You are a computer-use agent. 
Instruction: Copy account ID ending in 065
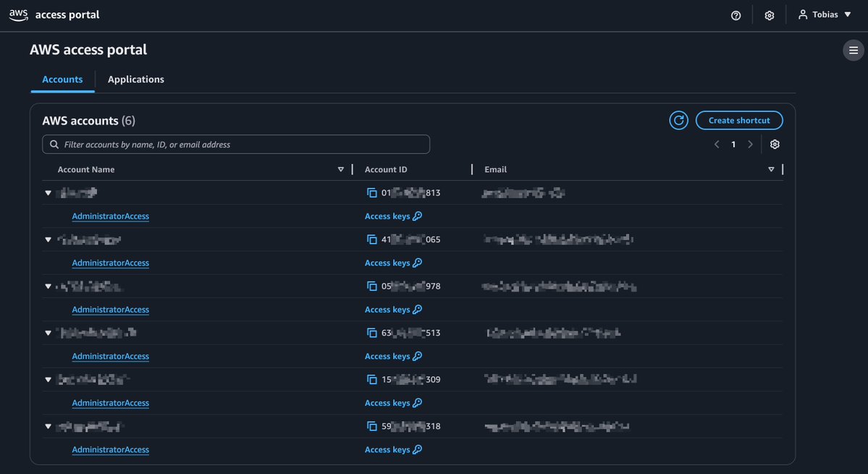[372, 240]
